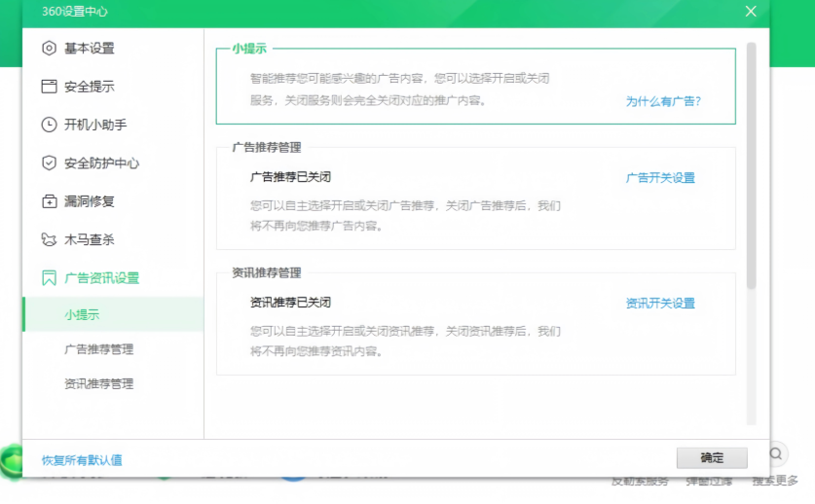Select the 小提示 sub-item
The width and height of the screenshot is (815, 504).
(x=113, y=314)
